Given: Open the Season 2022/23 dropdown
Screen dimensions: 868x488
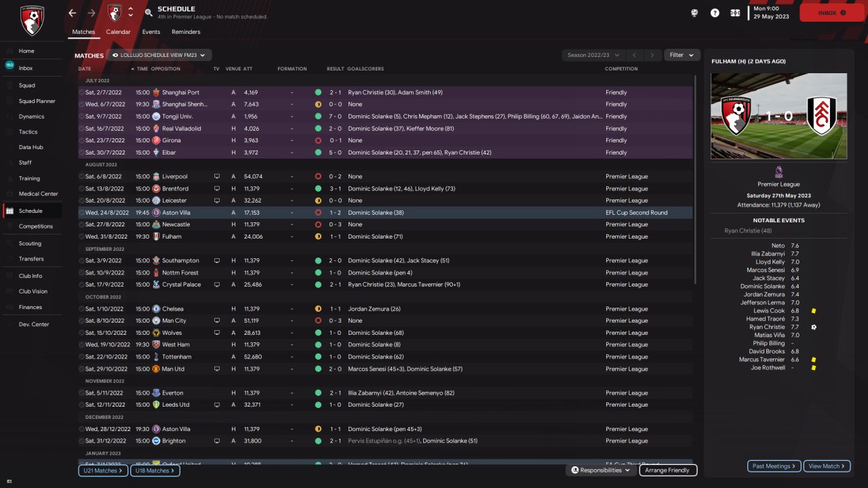Looking at the screenshot, I should [593, 55].
